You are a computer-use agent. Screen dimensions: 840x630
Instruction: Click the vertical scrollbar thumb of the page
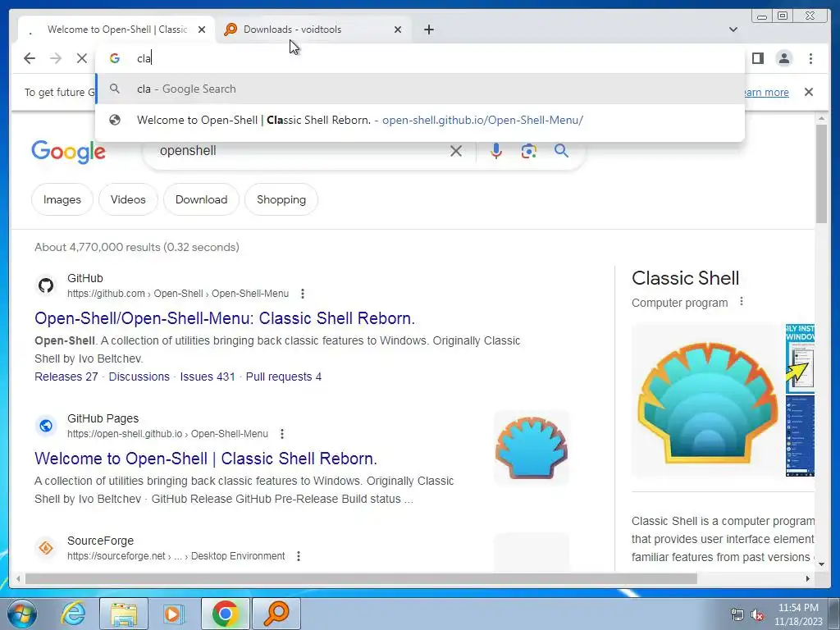(821, 174)
